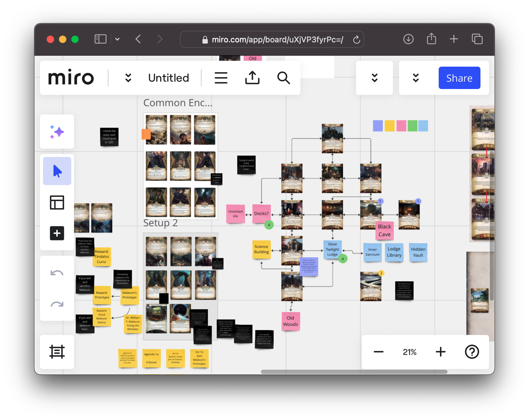The image size is (529, 420).
Task: Select the Docks? pink sticky note
Action: 261,213
